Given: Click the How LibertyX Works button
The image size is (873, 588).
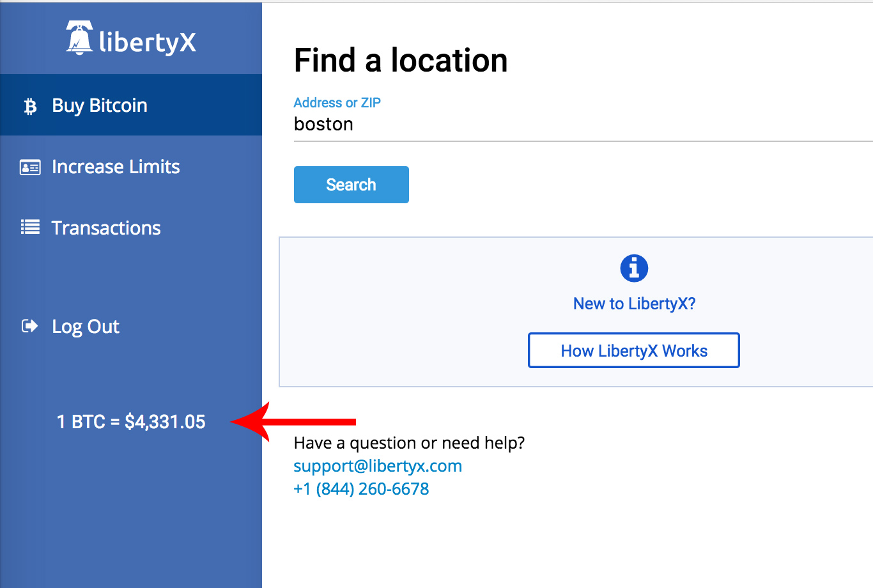Looking at the screenshot, I should tap(634, 350).
